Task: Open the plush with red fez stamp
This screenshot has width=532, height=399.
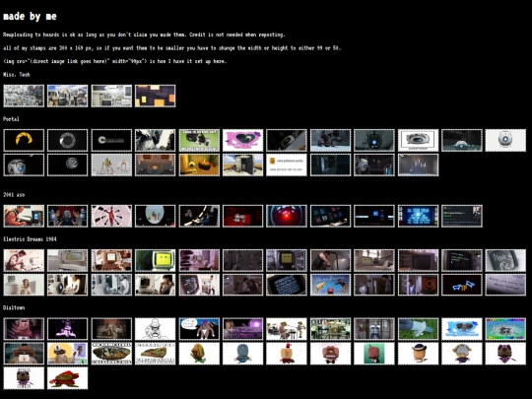Action: click(x=287, y=354)
